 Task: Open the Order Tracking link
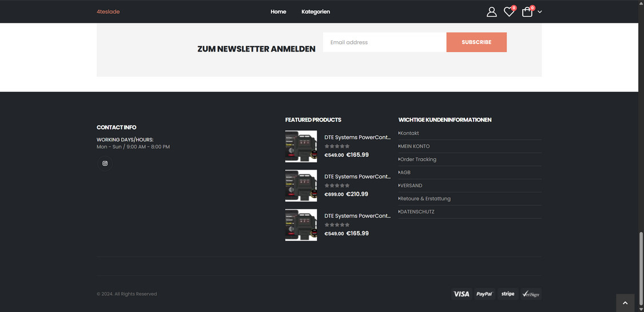[418, 160]
